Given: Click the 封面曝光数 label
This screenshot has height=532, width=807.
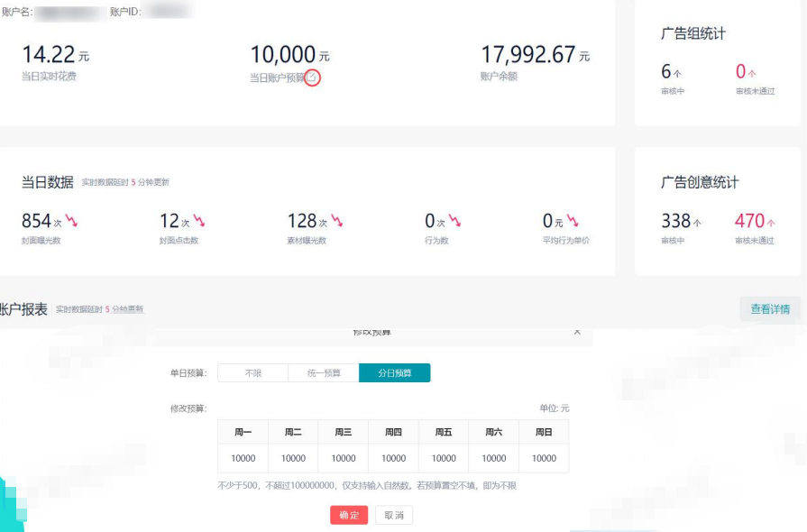Looking at the screenshot, I should 41,240.
